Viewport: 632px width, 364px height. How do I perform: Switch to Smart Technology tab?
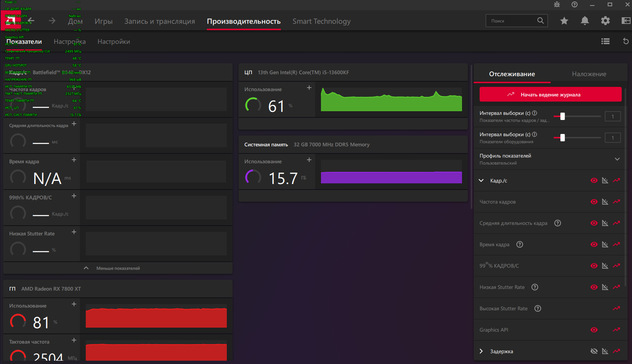point(321,21)
